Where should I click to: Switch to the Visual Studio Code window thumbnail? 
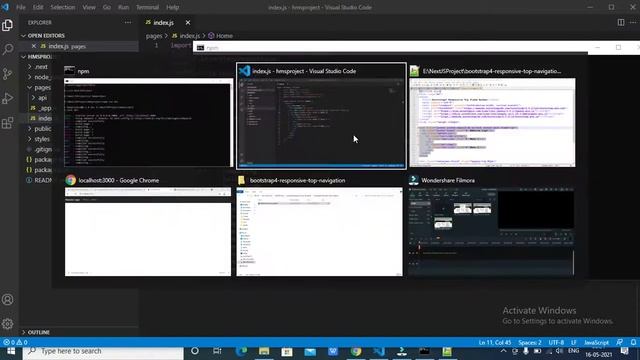click(x=321, y=116)
